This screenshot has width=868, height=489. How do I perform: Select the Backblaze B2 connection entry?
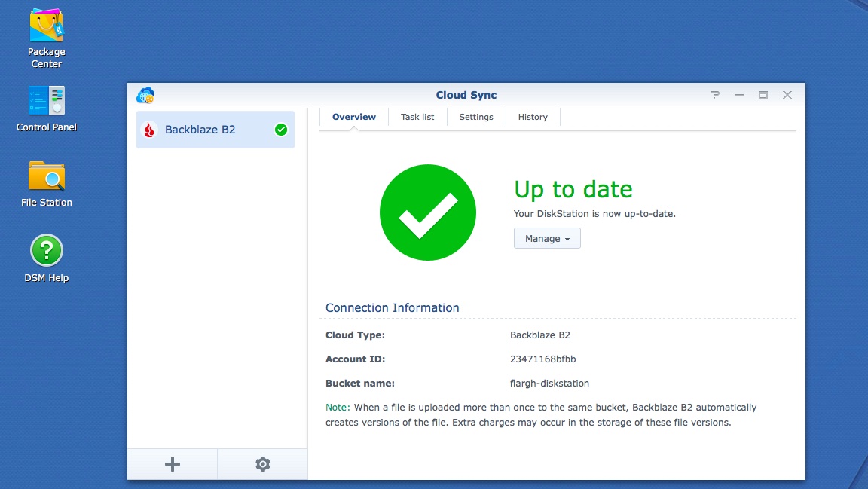tap(215, 130)
